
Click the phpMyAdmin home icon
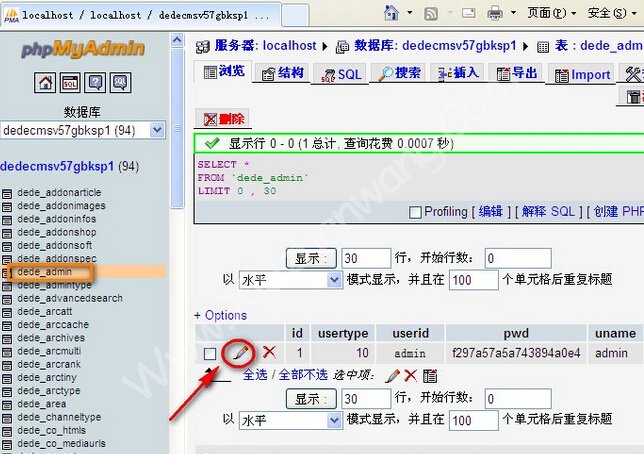pyautogui.click(x=46, y=83)
